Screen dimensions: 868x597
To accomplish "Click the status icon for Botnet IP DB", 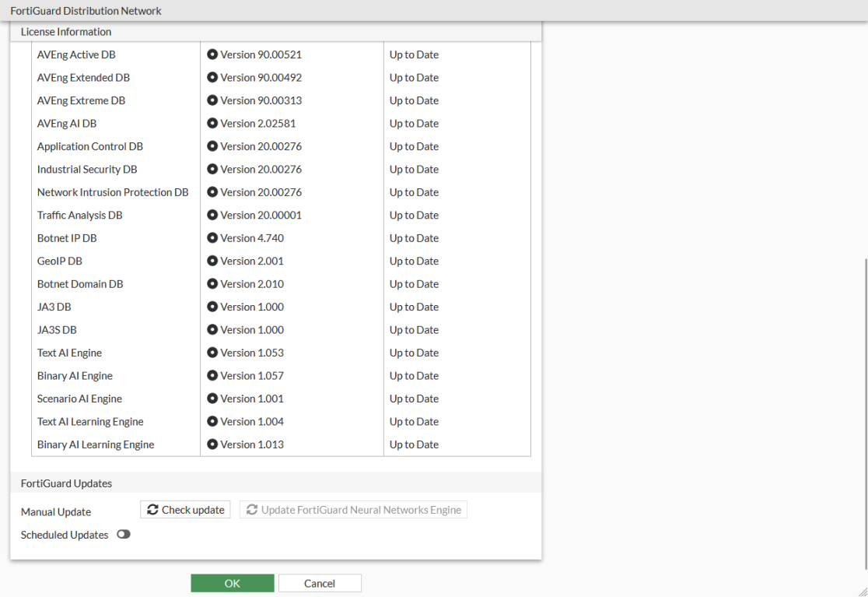I will [212, 237].
